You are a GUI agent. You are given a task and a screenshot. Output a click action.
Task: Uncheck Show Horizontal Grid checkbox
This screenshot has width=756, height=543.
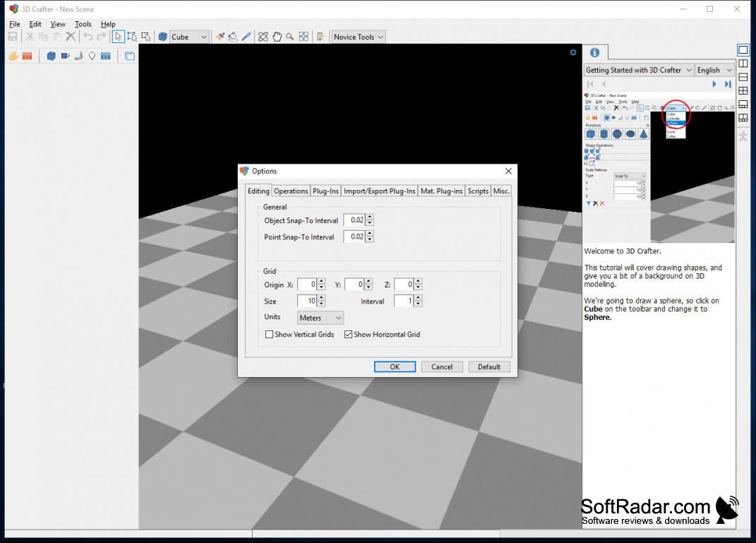[348, 334]
